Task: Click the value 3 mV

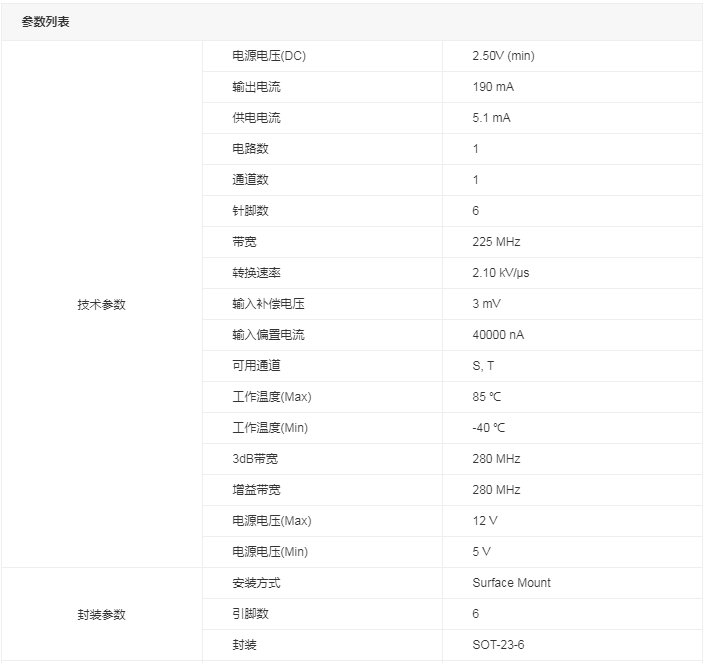Action: 486,304
